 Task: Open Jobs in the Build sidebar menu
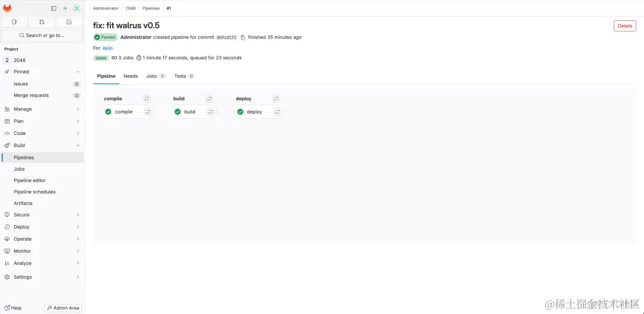[42, 169]
